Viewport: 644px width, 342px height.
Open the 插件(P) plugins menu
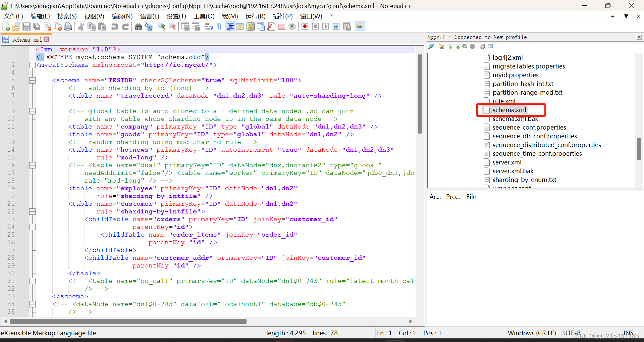[x=283, y=16]
